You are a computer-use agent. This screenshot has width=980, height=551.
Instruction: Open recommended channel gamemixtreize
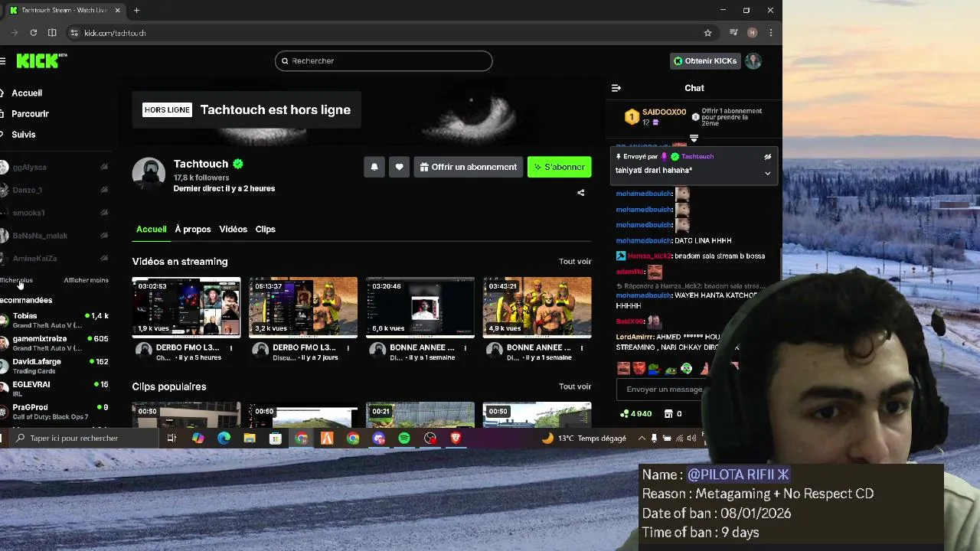click(x=55, y=344)
